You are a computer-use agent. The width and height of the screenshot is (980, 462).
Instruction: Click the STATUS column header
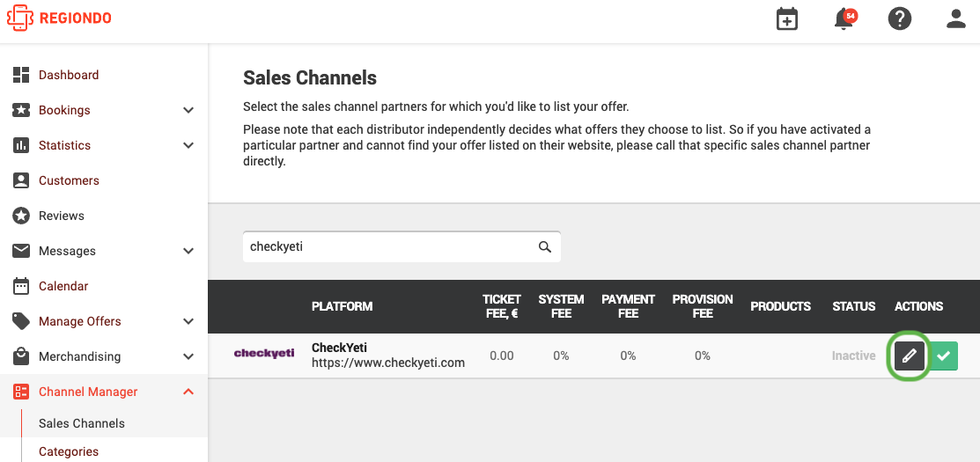click(854, 306)
